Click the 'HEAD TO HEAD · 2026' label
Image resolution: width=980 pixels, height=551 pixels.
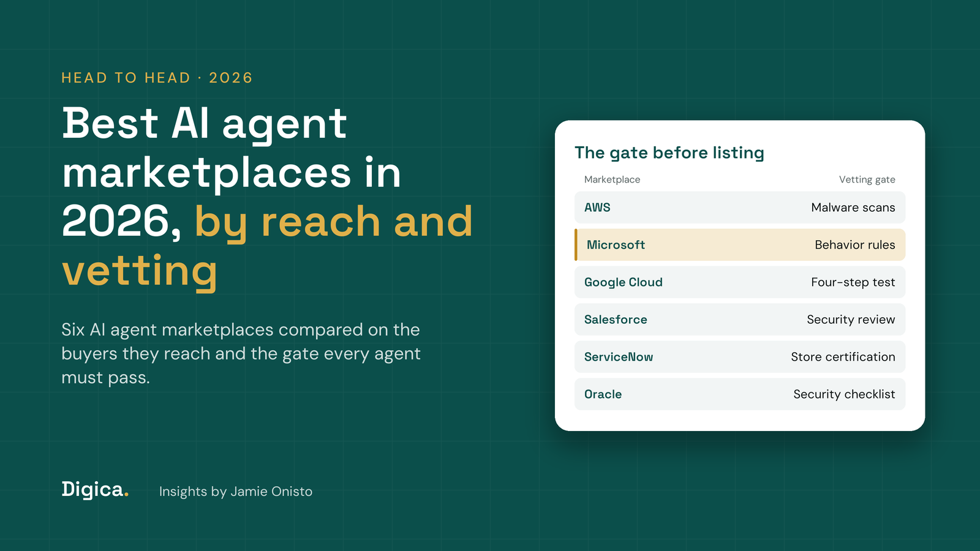pos(157,78)
